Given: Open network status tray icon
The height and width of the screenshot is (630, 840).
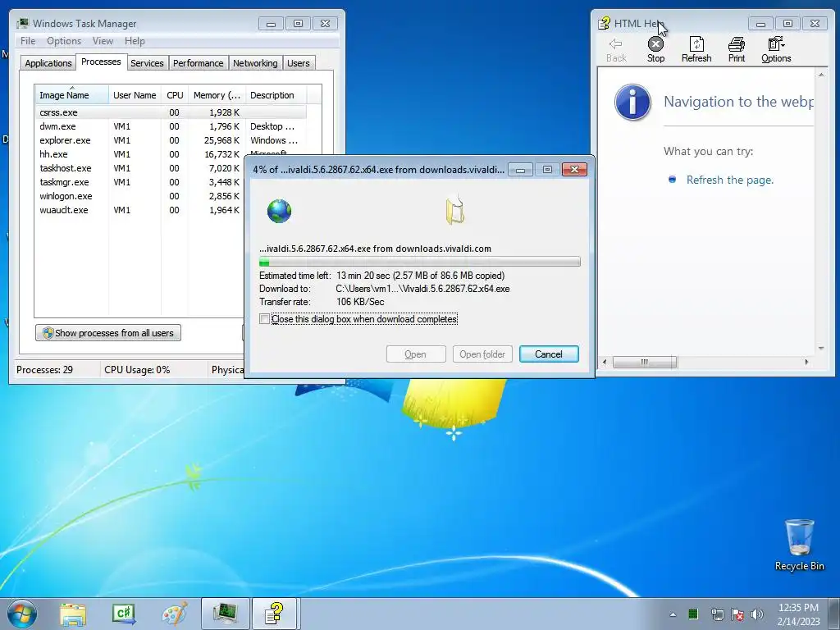Looking at the screenshot, I should 717,614.
